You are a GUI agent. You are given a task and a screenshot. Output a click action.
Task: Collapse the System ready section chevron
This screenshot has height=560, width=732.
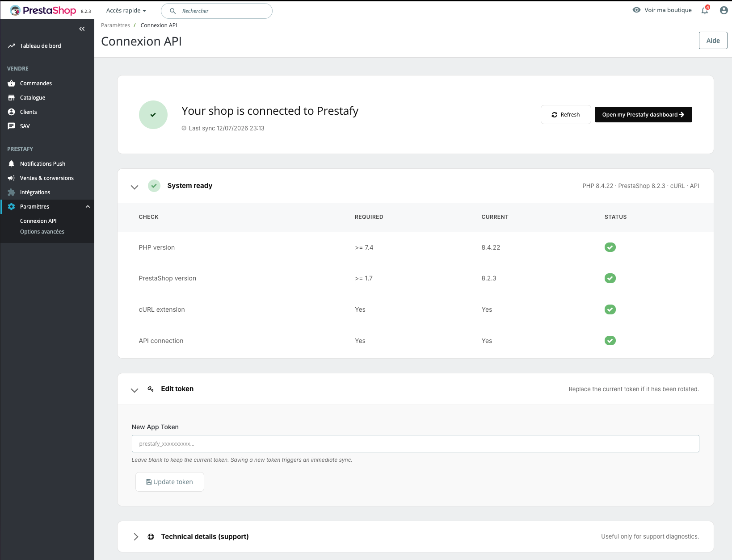click(x=135, y=187)
